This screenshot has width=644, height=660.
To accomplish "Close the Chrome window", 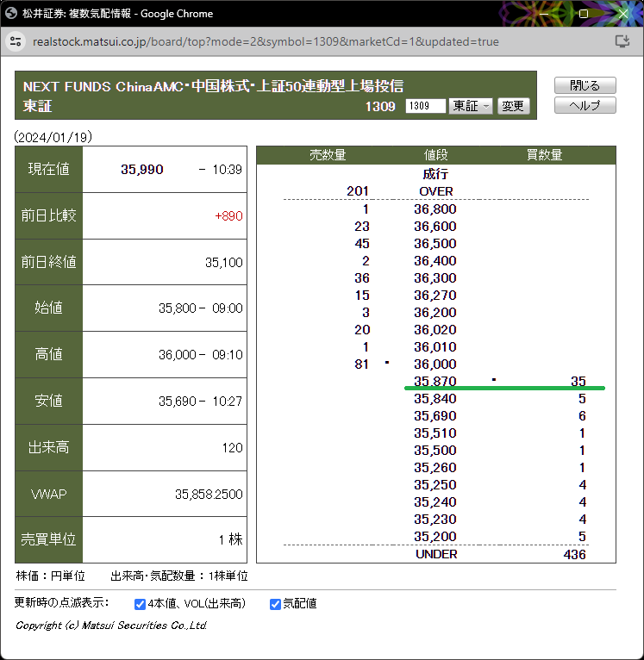I will coord(623,14).
